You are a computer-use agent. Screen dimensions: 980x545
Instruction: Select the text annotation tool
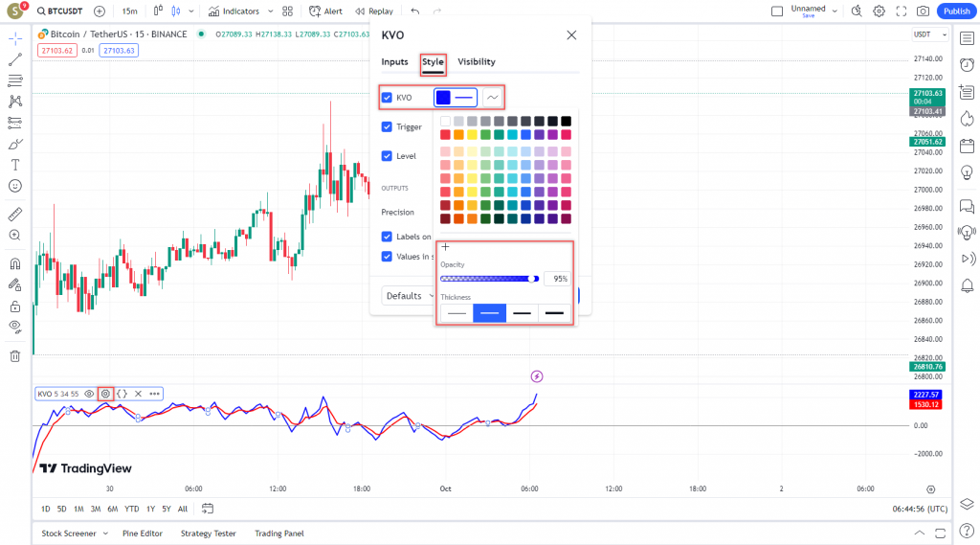pyautogui.click(x=15, y=165)
